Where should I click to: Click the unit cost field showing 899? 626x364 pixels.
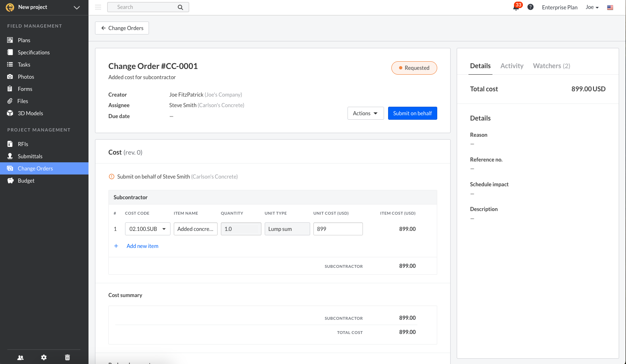(x=338, y=229)
